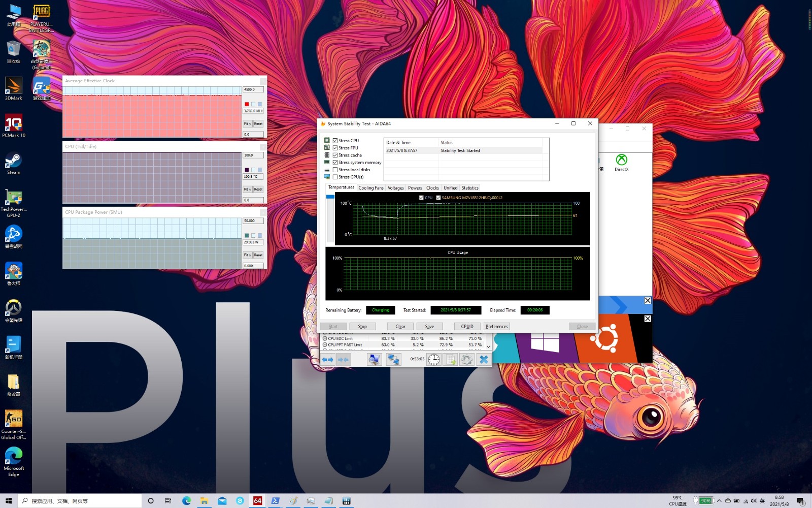Screen dimensions: 812x508
Task: Reset the CPU Package Power graph
Action: pyautogui.click(x=258, y=255)
